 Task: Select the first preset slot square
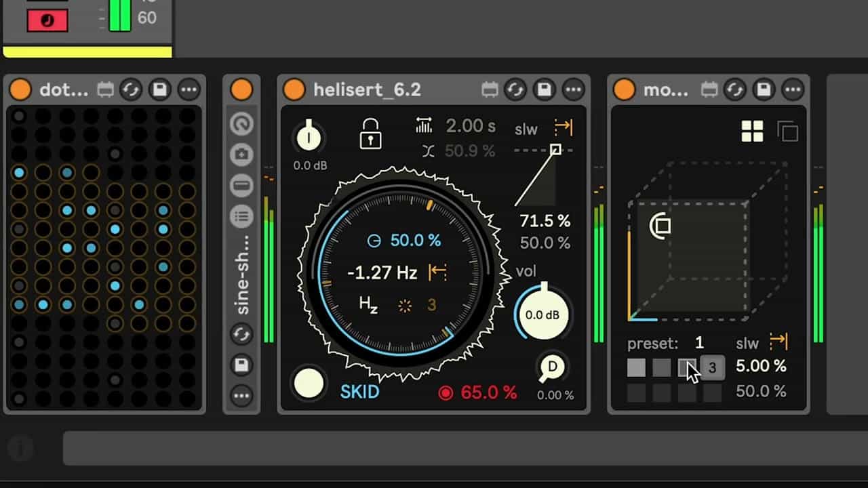(x=636, y=368)
